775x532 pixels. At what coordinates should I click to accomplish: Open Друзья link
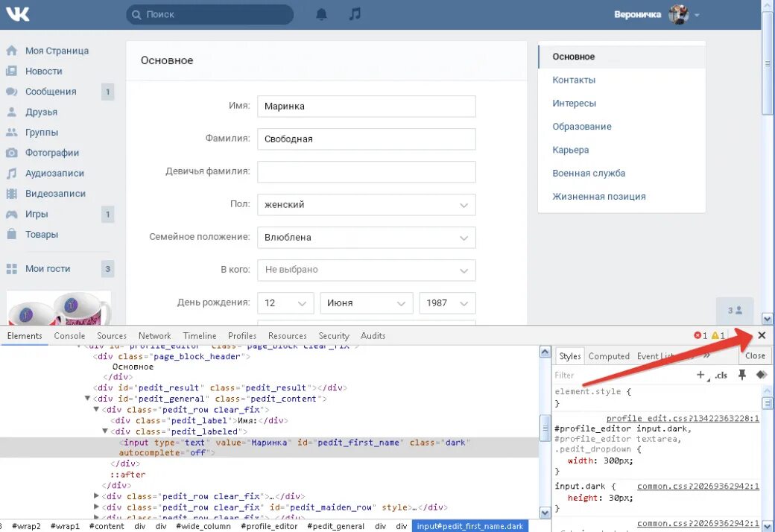41,112
